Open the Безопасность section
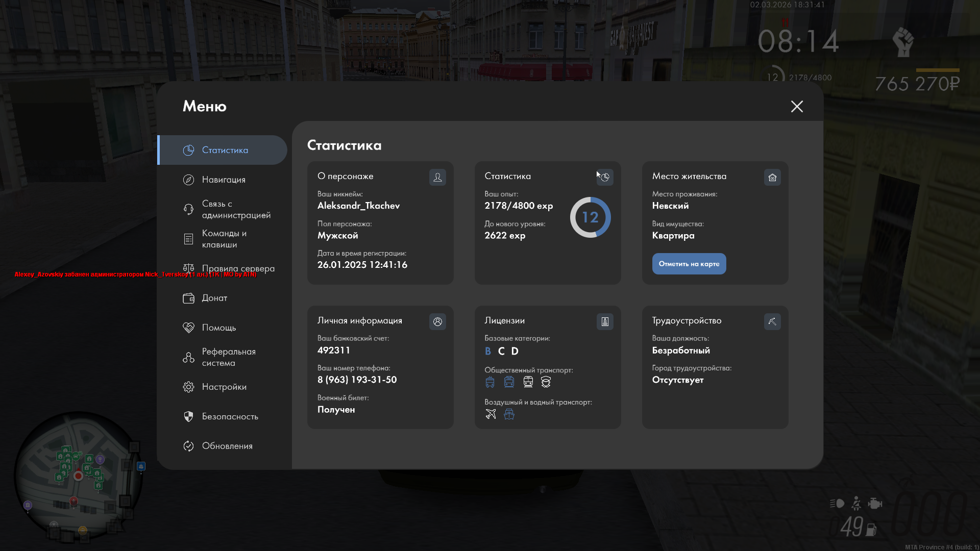This screenshot has height=551, width=980. click(230, 416)
